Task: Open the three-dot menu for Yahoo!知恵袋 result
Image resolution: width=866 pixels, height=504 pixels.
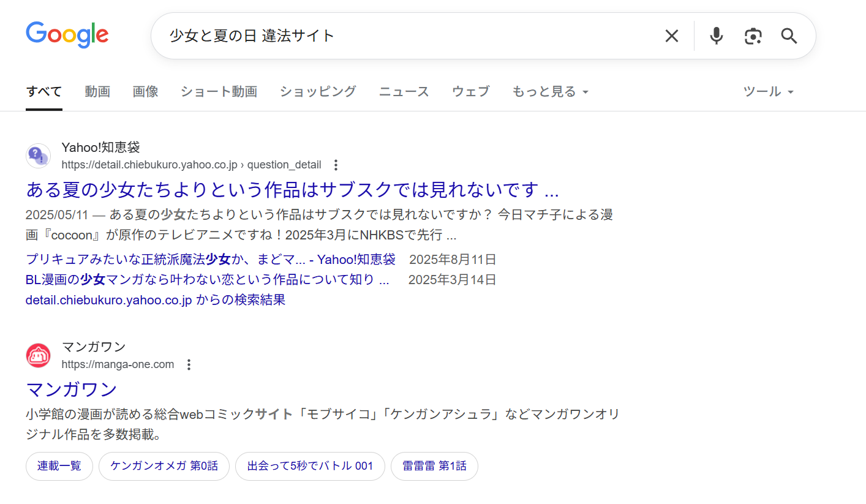Action: tap(336, 165)
